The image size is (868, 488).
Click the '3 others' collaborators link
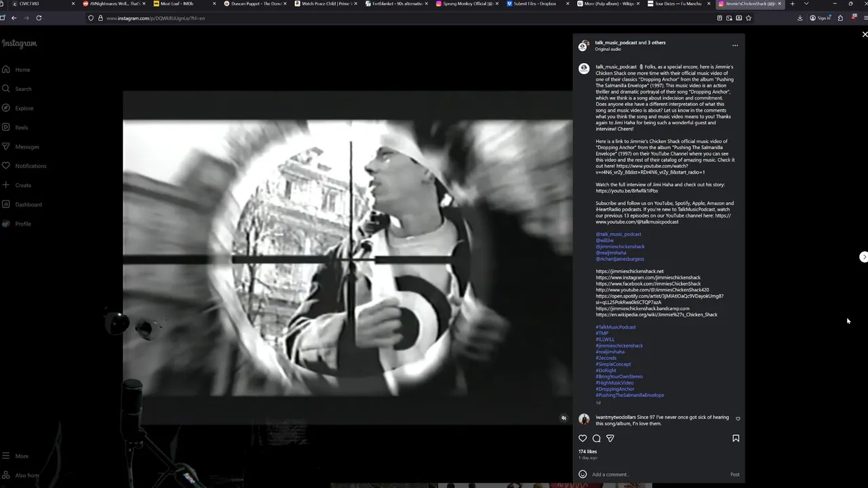point(656,43)
